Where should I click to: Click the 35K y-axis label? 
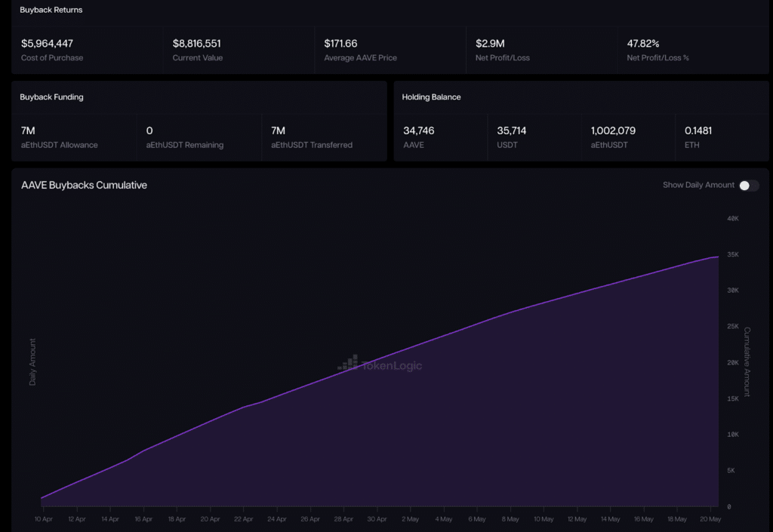[733, 254]
